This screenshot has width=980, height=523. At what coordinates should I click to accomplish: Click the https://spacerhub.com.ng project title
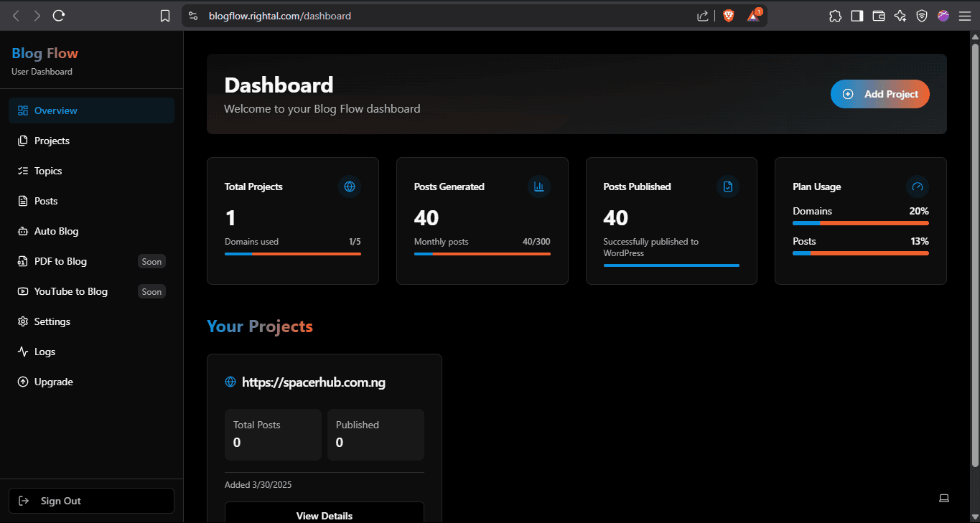[314, 382]
